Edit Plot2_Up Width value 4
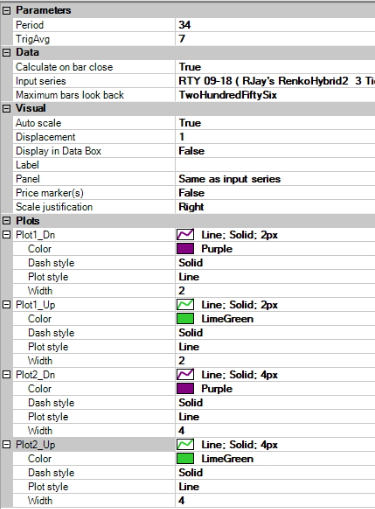 pos(275,501)
